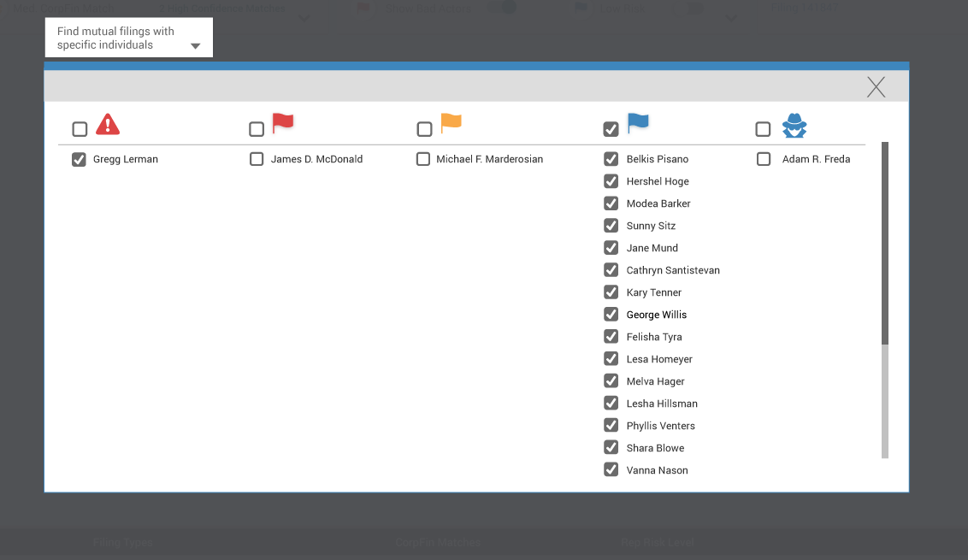
Task: Click the orange flag icon
Action: 451,124
